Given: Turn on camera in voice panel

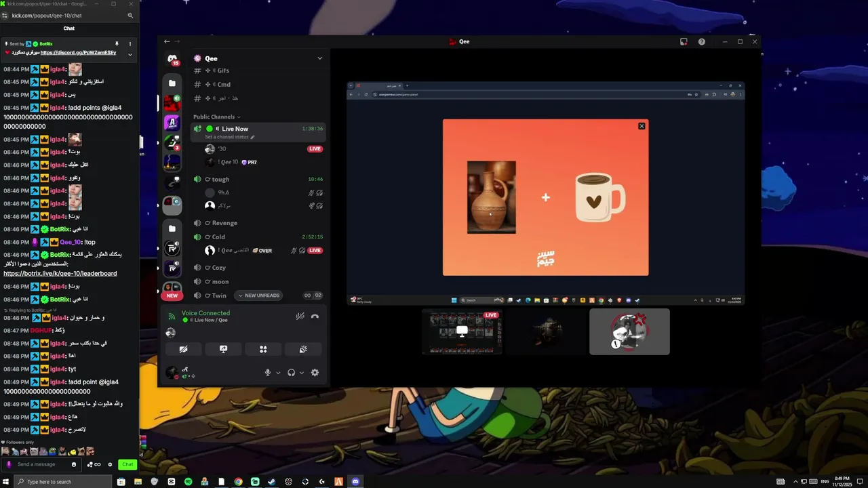Looking at the screenshot, I should point(183,349).
